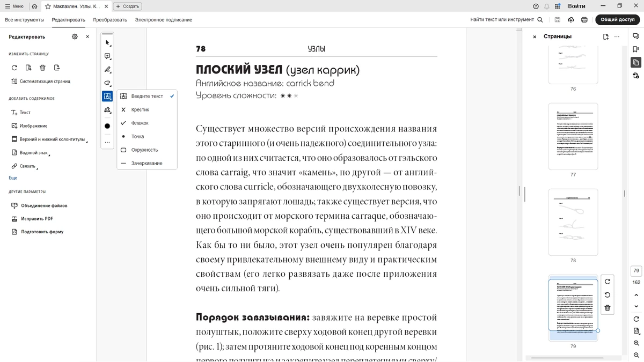Click the Изображение add content option
This screenshot has height=362, width=644.
[x=30, y=126]
